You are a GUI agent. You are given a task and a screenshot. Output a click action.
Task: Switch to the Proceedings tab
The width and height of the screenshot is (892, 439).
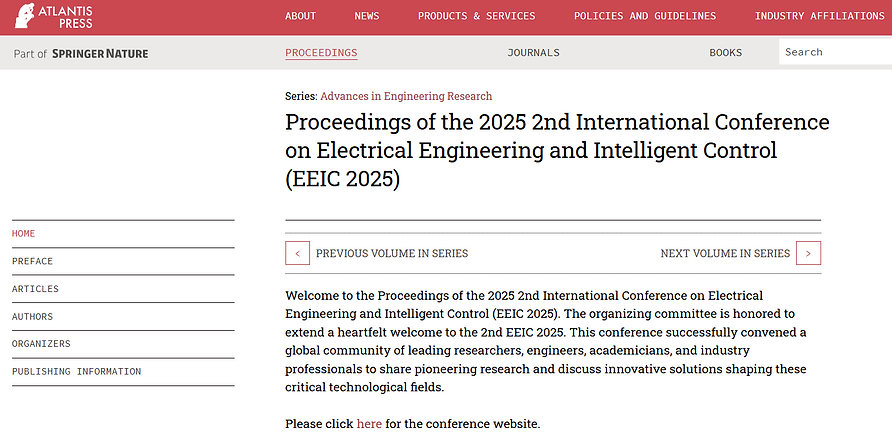tap(321, 53)
